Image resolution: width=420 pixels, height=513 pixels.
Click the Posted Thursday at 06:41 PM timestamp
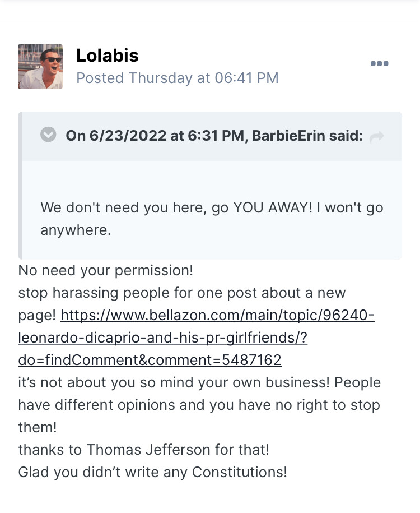pos(177,78)
